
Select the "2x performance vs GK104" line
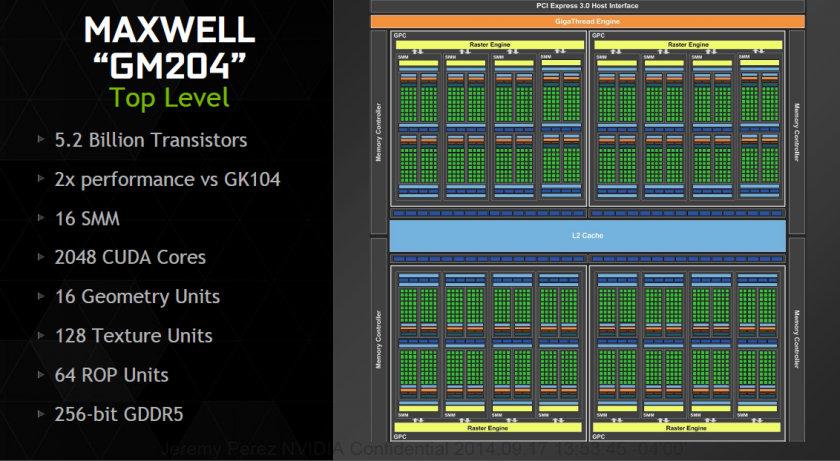pyautogui.click(x=167, y=179)
